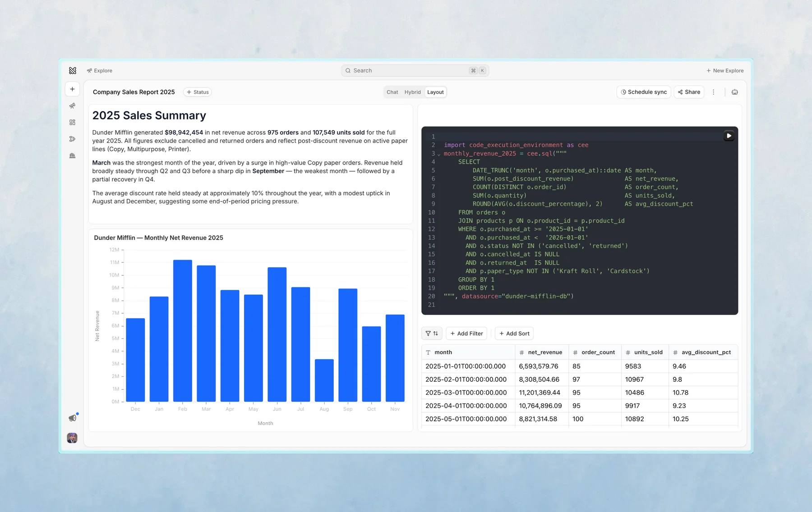This screenshot has height=512, width=812.
Task: Click the order_count value 100
Action: pyautogui.click(x=595, y=419)
